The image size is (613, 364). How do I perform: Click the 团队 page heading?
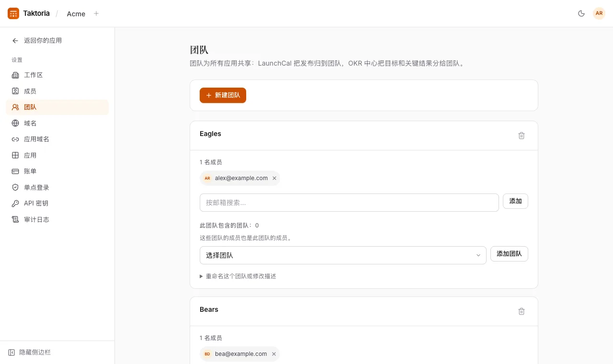pyautogui.click(x=199, y=50)
